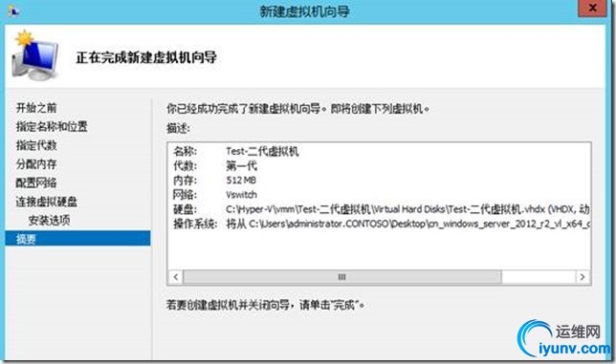Click the 内存 label in summary
The image size is (616, 364).
coord(185,181)
